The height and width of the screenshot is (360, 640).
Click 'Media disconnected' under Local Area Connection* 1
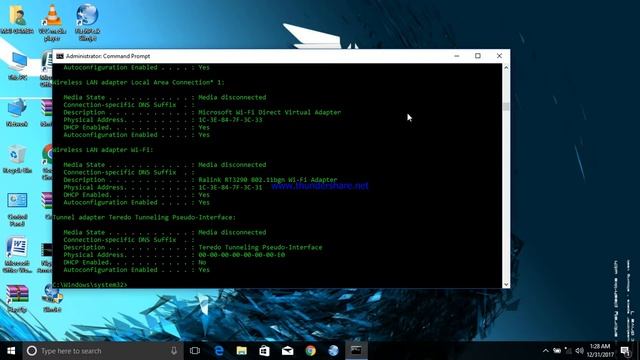coord(232,97)
